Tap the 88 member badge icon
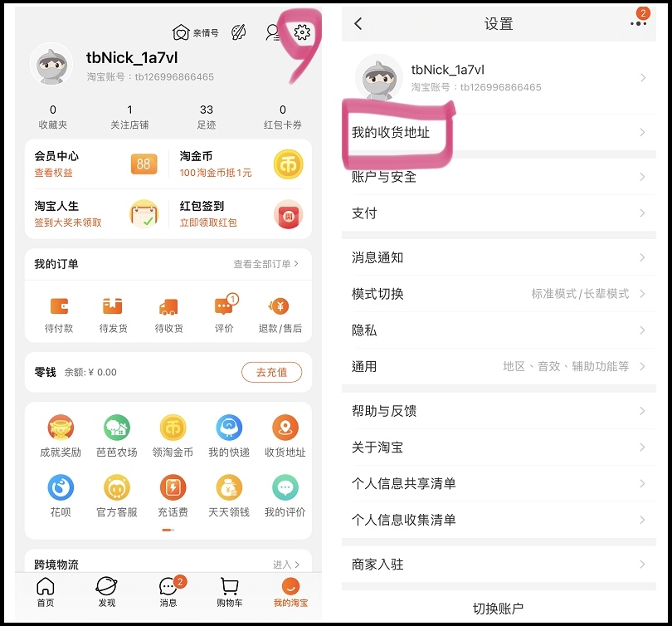672x626 pixels. click(x=144, y=164)
